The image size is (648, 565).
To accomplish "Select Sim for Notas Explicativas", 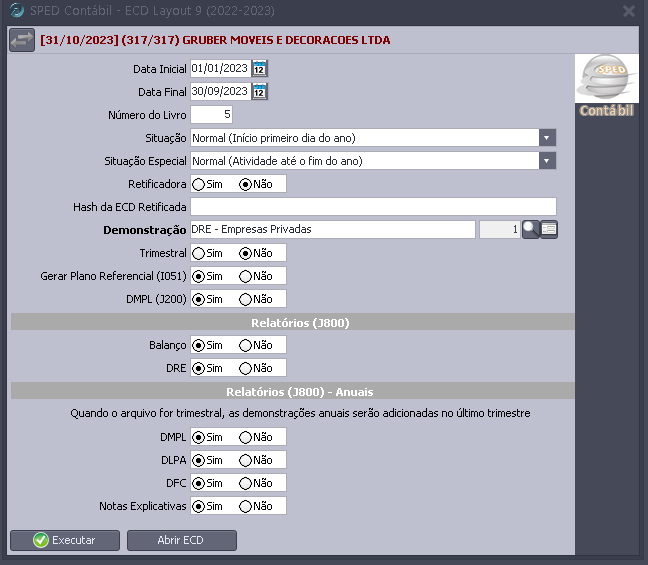I will [207, 506].
